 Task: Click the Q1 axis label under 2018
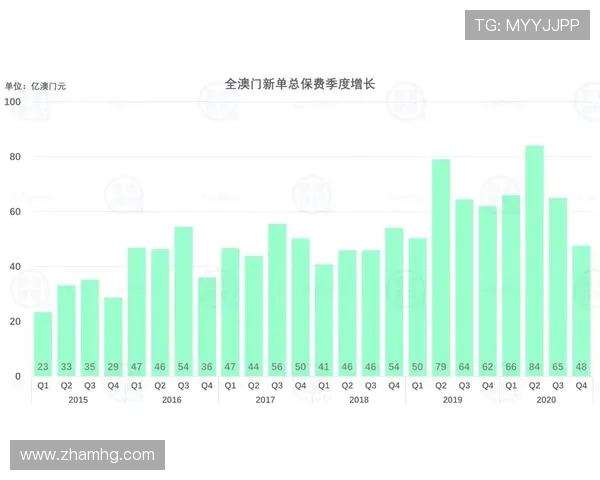click(x=324, y=386)
